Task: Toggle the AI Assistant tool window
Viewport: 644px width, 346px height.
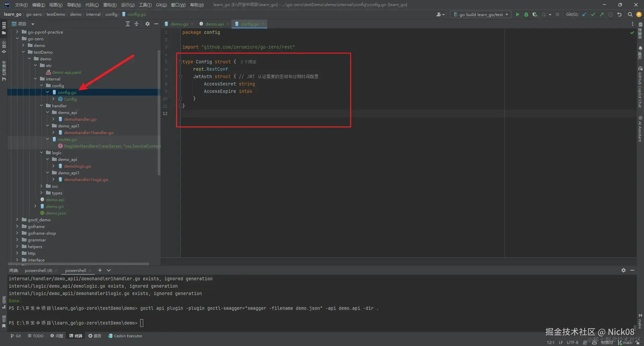Action: 640,129
